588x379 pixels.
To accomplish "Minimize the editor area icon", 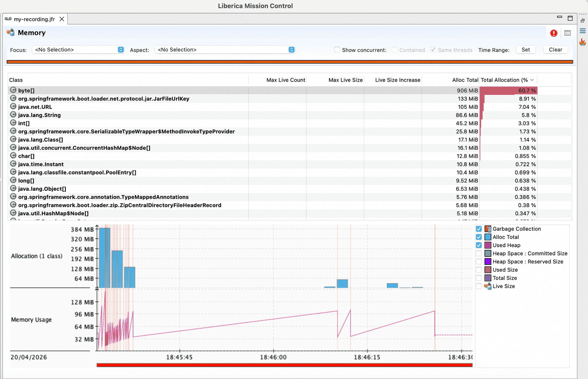I will pos(560,17).
